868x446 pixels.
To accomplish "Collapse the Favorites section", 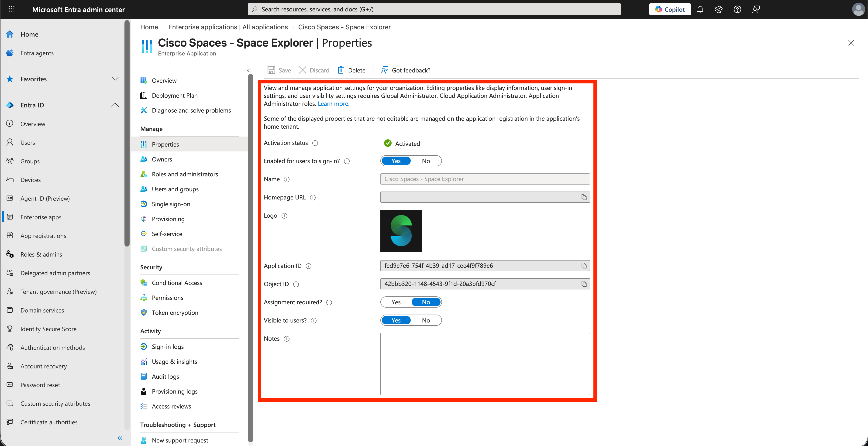I will 115,79.
